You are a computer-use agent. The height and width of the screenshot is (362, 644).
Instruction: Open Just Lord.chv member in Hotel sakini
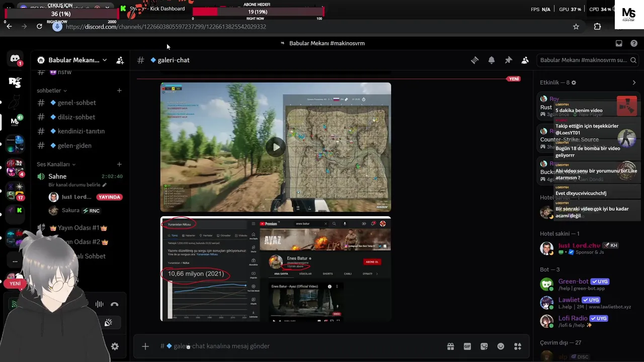(x=587, y=248)
